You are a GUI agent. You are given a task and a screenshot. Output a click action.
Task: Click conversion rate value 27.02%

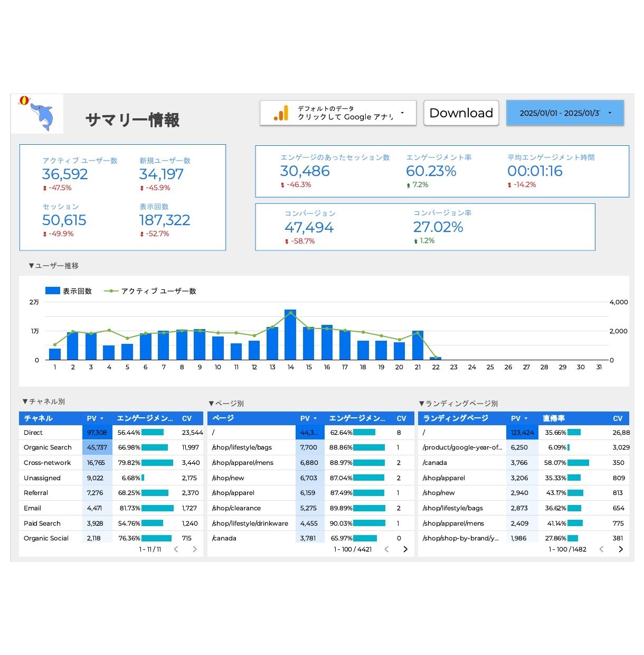pyautogui.click(x=438, y=227)
